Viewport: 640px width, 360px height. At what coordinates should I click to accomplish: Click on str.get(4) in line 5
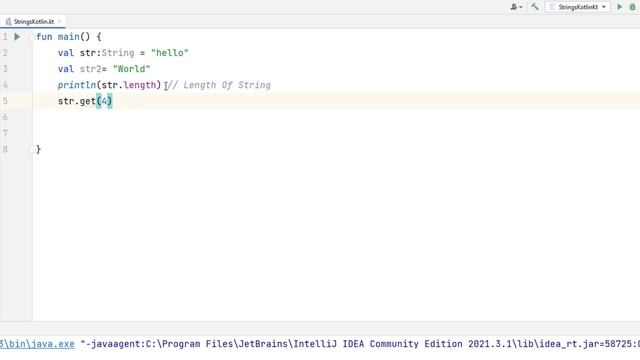(85, 101)
